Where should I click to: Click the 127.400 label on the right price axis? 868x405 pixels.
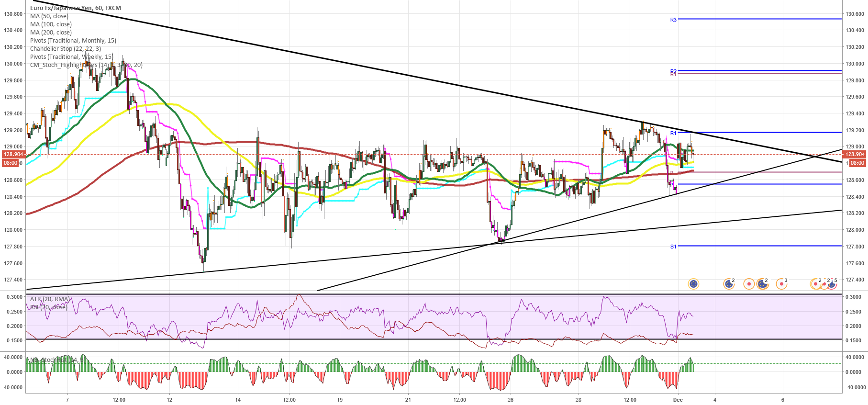coord(855,280)
